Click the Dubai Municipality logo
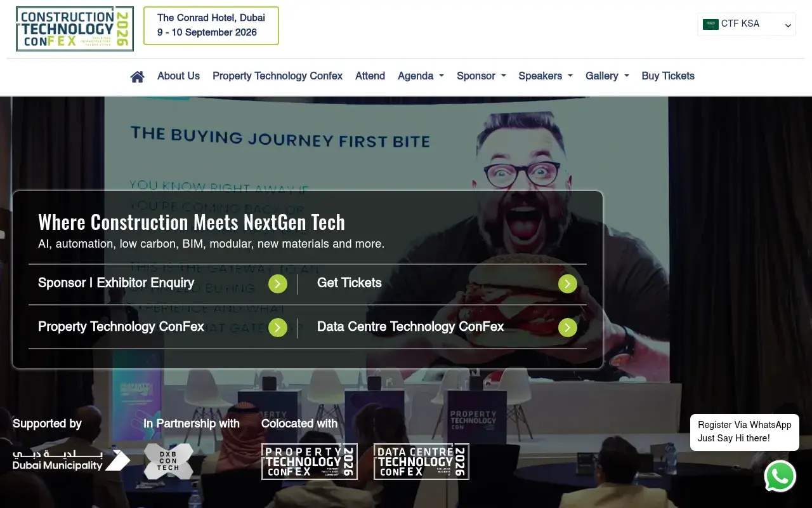Viewport: 812px width, 508px height. 71,460
